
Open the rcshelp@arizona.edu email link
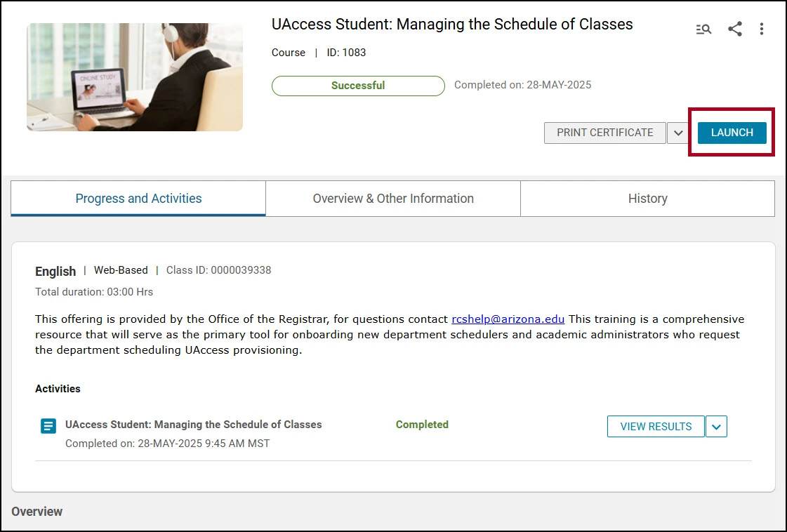click(x=508, y=319)
